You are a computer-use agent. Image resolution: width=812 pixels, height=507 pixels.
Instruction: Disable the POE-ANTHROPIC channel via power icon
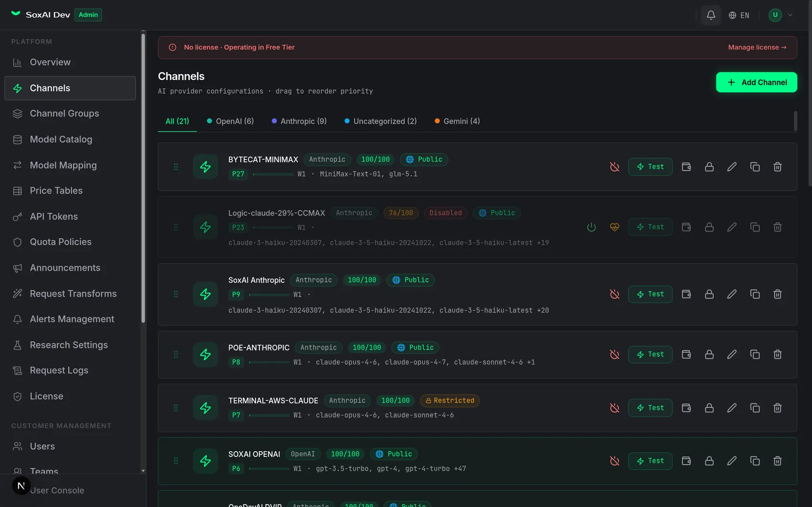615,354
